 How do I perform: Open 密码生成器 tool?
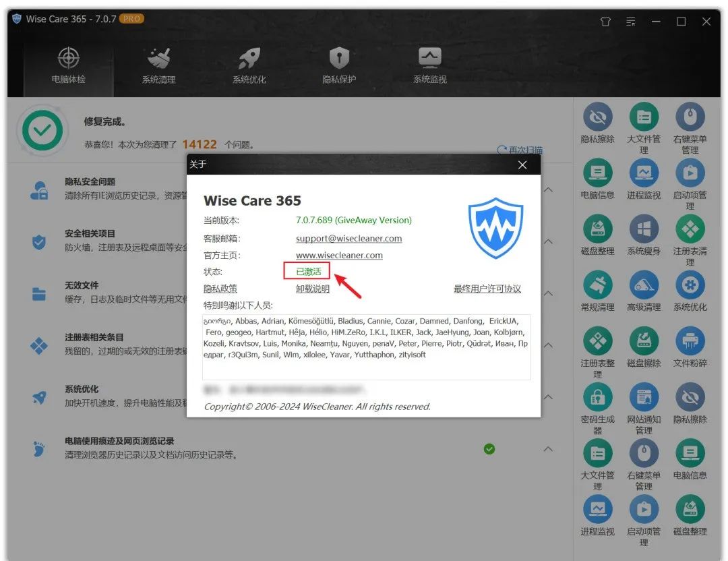pyautogui.click(x=597, y=409)
